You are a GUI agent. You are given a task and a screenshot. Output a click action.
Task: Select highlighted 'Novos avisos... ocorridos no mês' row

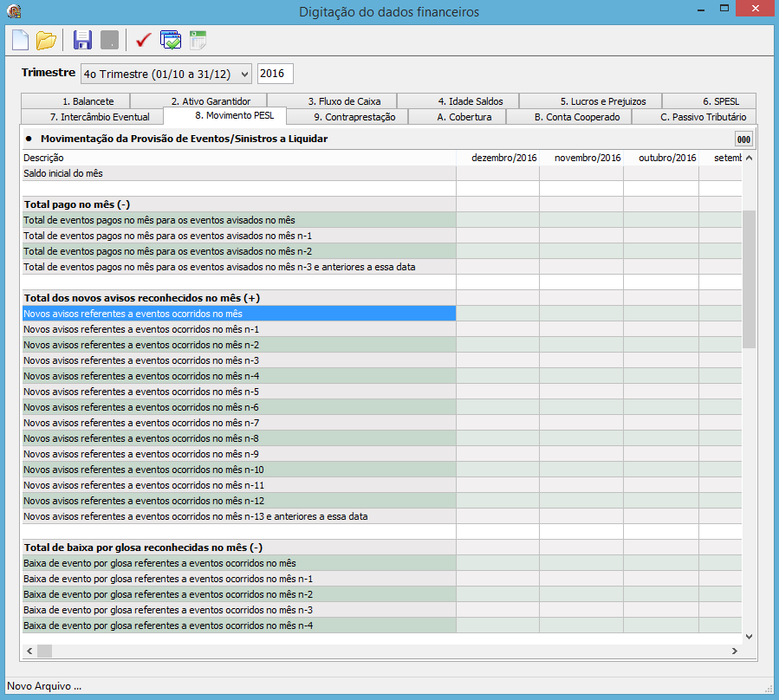click(x=239, y=314)
